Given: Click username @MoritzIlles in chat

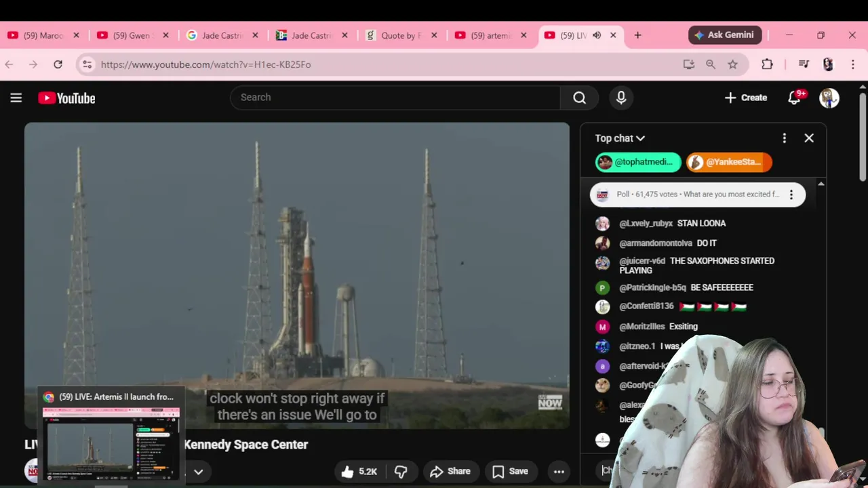Looking at the screenshot, I should pyautogui.click(x=642, y=327).
